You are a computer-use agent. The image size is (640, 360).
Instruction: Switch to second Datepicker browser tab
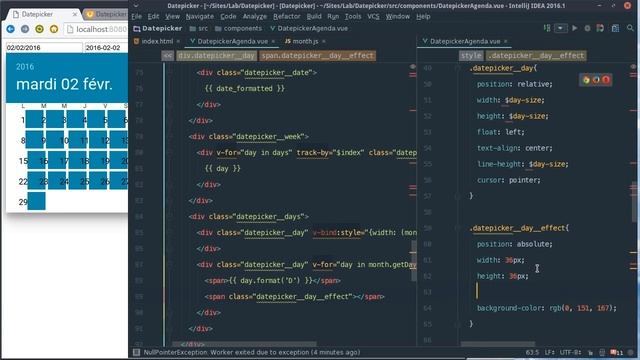coord(106,14)
